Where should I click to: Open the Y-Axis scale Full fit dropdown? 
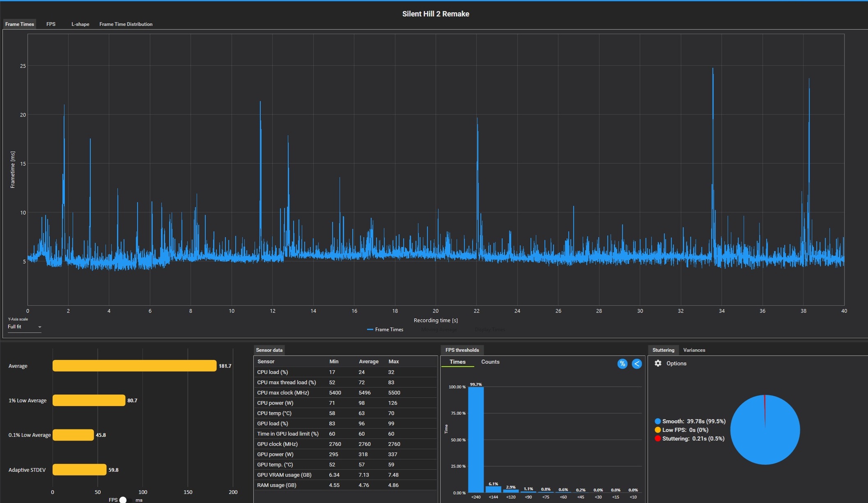point(25,327)
